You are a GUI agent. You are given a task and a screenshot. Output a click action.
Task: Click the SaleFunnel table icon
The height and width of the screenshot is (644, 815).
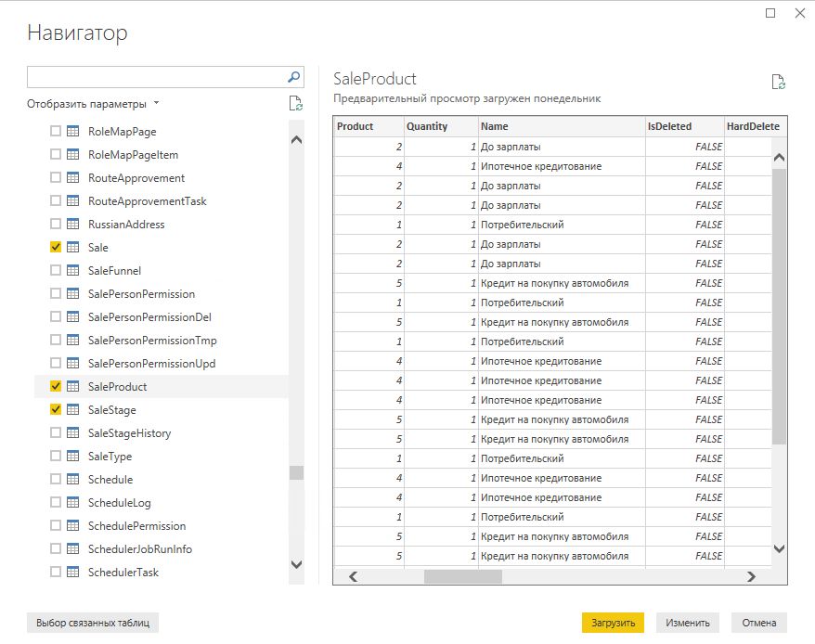coord(72,270)
